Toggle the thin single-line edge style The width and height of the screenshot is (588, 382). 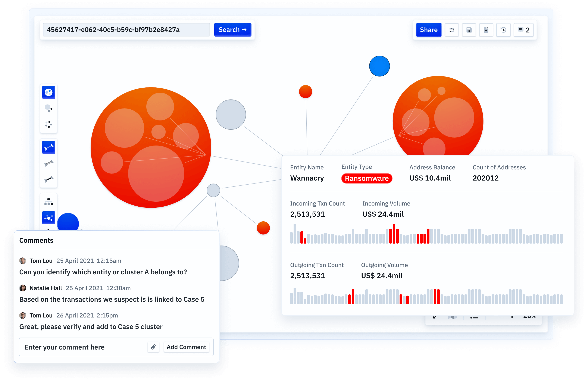[x=49, y=147]
